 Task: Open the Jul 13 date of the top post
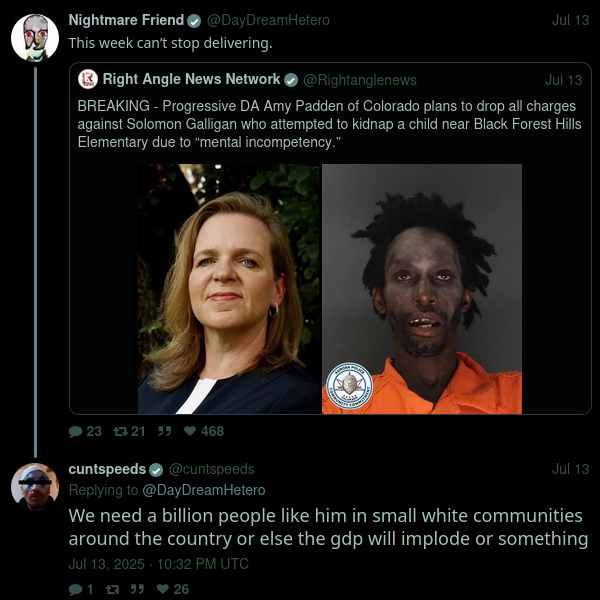tap(570, 20)
